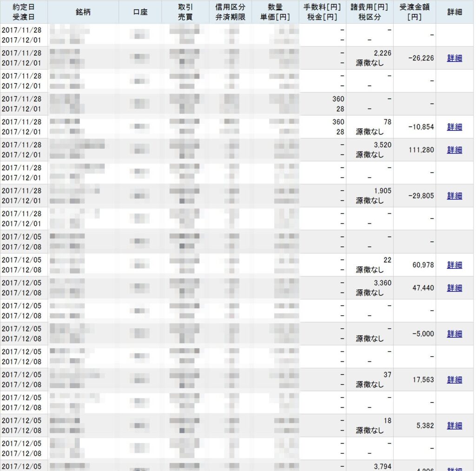The width and height of the screenshot is (476, 471).
Task: Open 詳細 link for the -10,854 row
Action: [x=454, y=127]
